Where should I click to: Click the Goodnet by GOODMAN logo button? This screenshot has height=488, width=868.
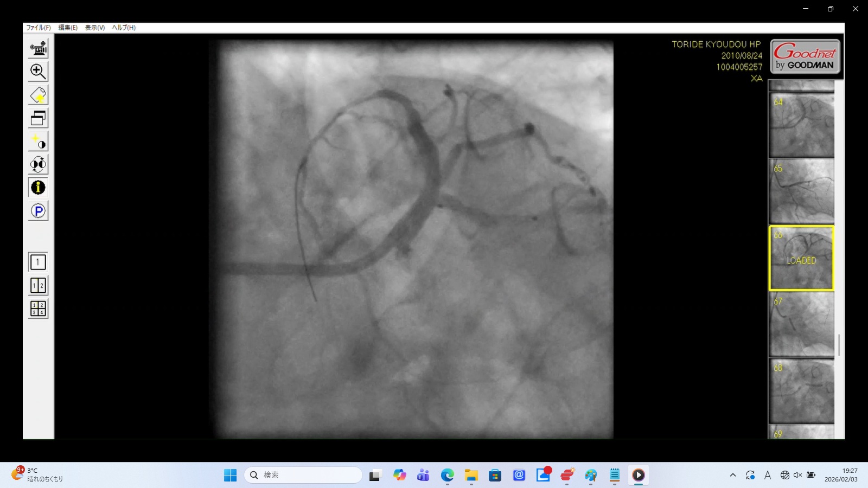tap(805, 56)
